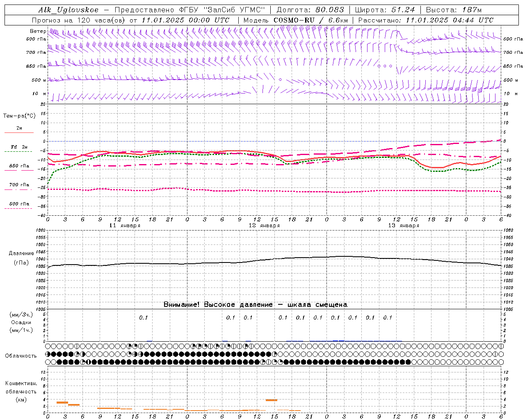Click the 13 января date label
Screen dimensions: 525x420
point(404,226)
